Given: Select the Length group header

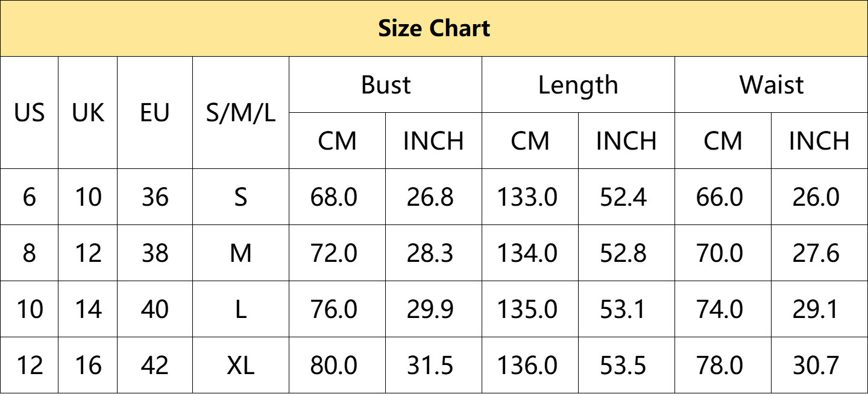Looking at the screenshot, I should (x=578, y=84).
